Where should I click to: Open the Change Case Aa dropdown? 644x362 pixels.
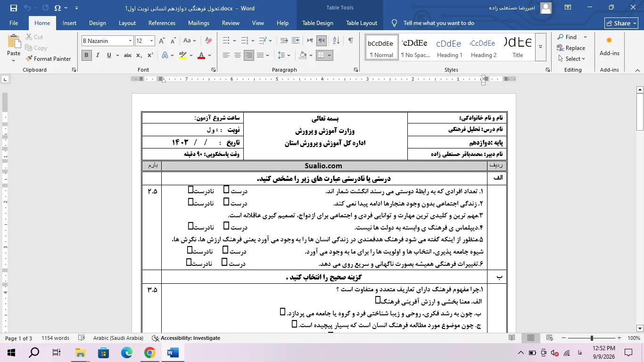pos(190,41)
